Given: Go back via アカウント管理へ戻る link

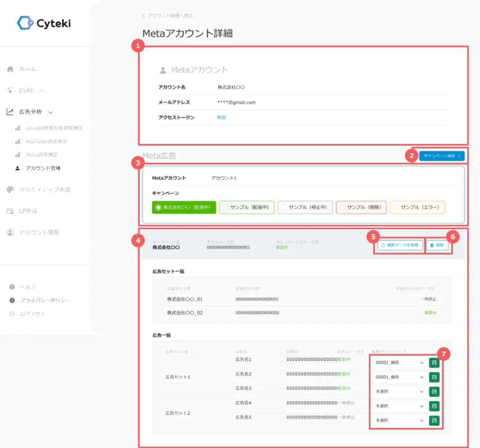Looking at the screenshot, I should tap(168, 15).
